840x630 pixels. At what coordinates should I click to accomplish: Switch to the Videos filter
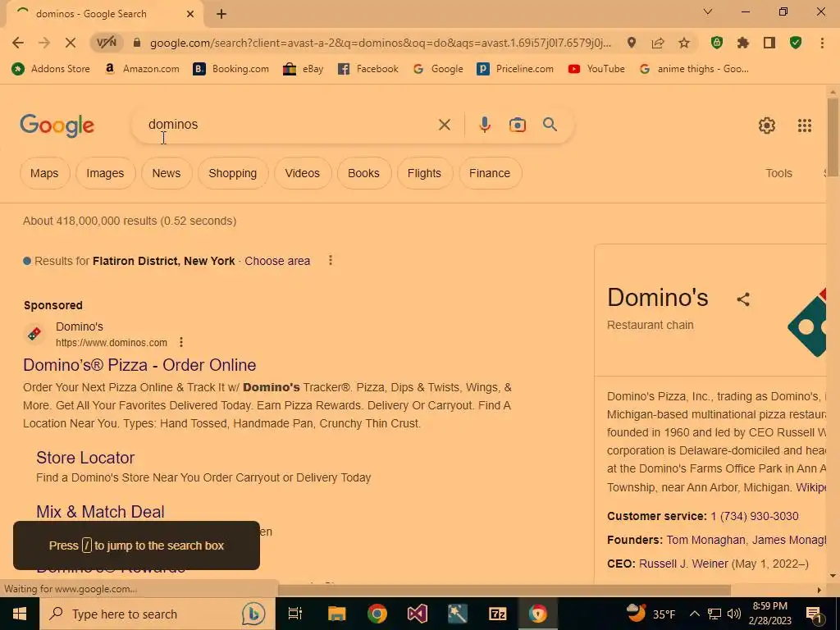point(302,173)
